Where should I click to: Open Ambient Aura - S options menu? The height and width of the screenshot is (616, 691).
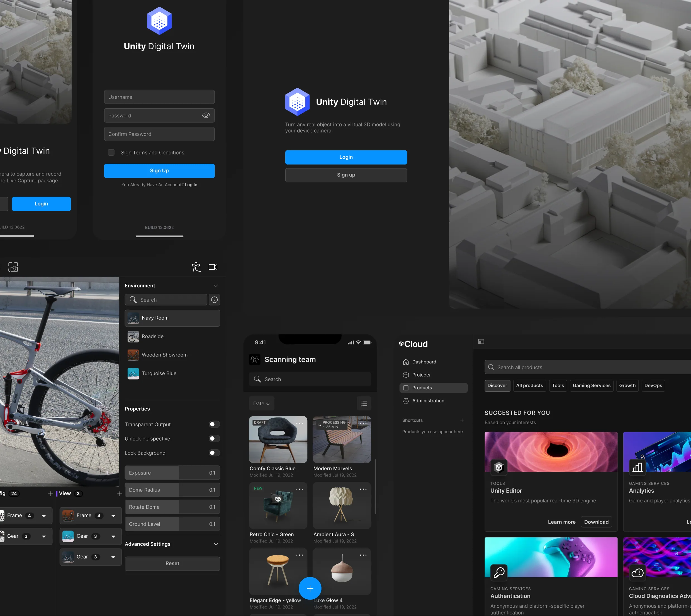click(363, 489)
